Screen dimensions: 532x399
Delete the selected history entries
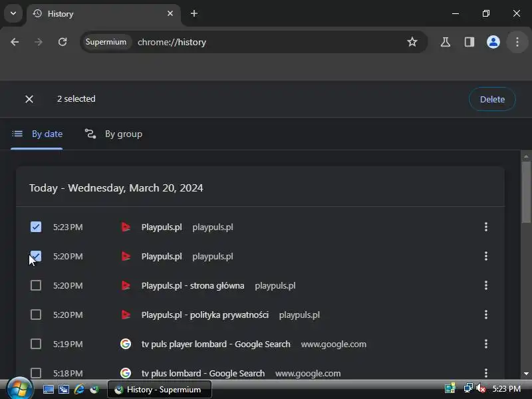[x=492, y=99]
